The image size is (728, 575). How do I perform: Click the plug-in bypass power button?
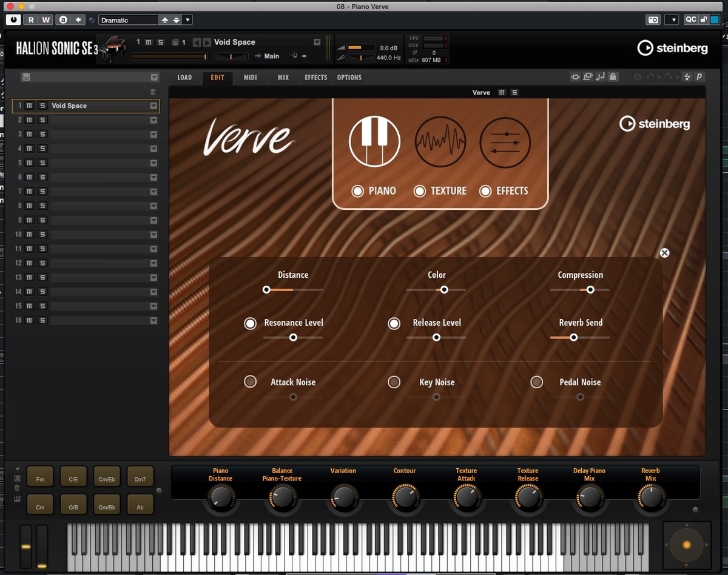tap(13, 20)
